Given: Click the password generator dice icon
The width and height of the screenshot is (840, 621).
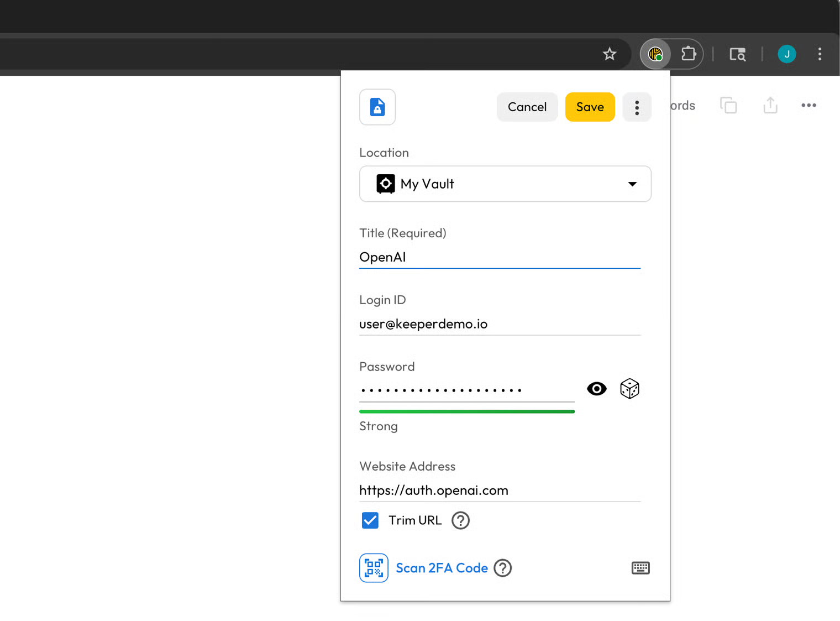Looking at the screenshot, I should (629, 389).
